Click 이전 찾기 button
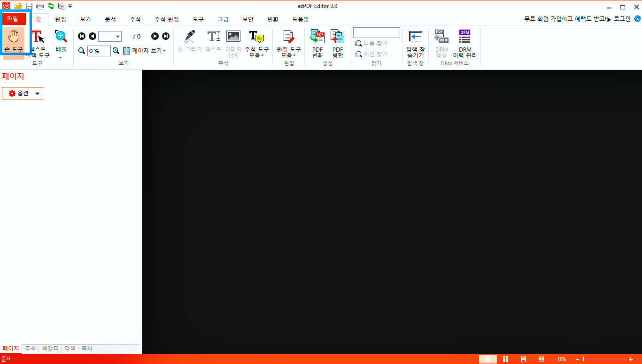The image size is (642, 364). coord(371,54)
